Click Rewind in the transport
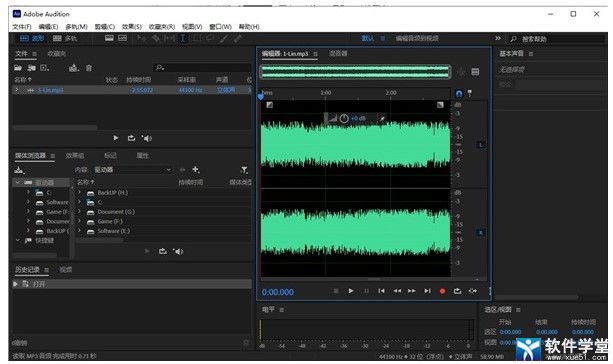Image resolution: width=613 pixels, height=364 pixels. pyautogui.click(x=397, y=291)
